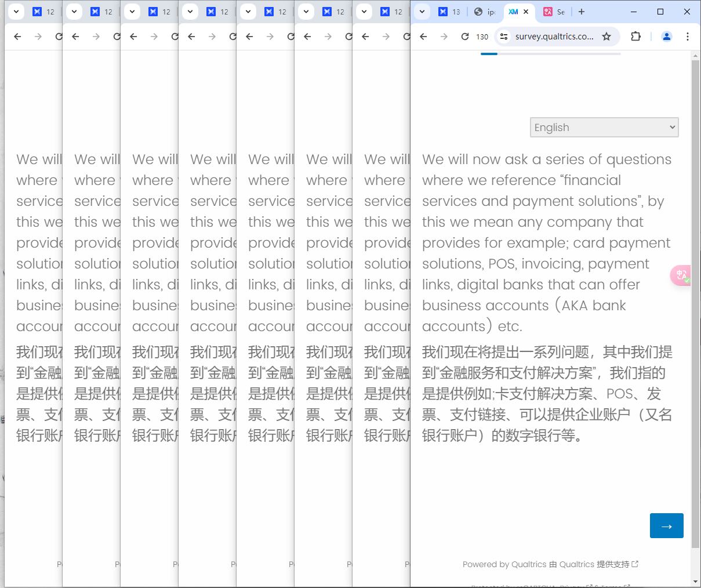Advance the survey with the blue arrow button
The image size is (701, 588).
click(x=667, y=526)
